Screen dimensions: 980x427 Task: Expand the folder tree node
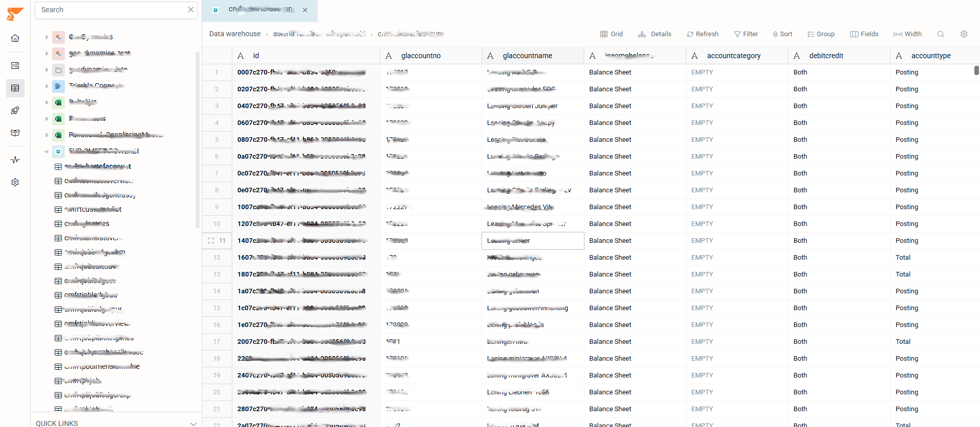(46, 70)
